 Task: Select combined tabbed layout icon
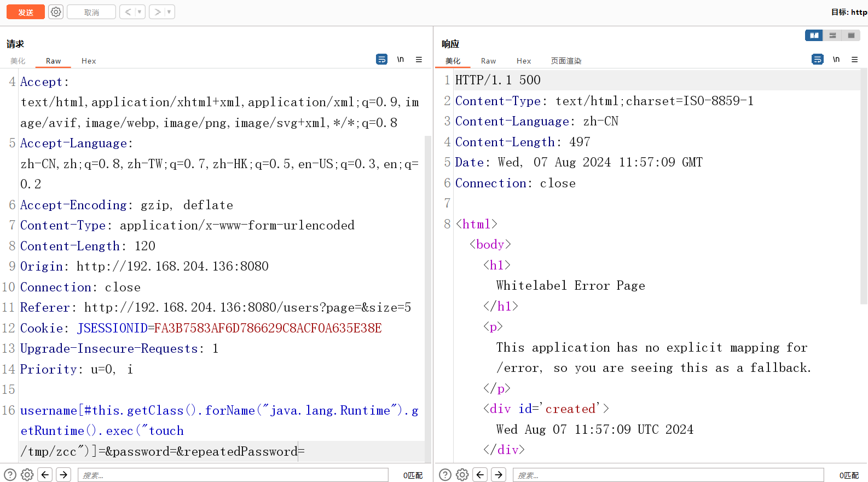pos(851,36)
